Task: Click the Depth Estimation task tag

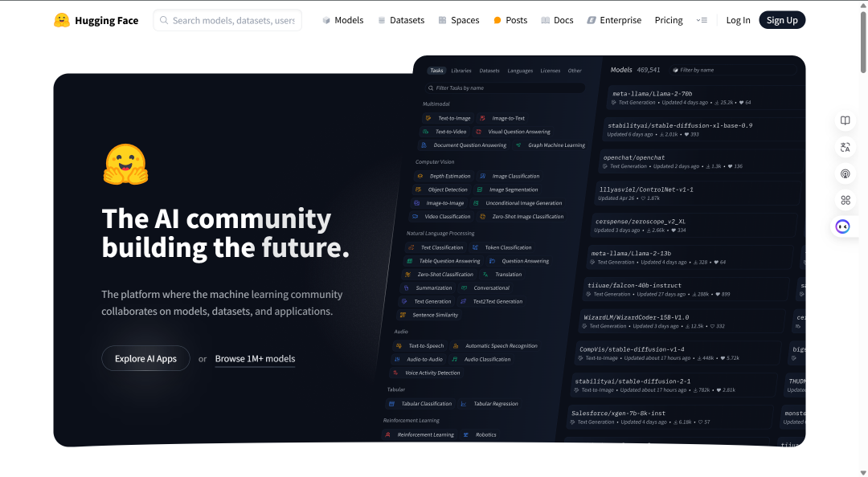Action: (x=444, y=176)
